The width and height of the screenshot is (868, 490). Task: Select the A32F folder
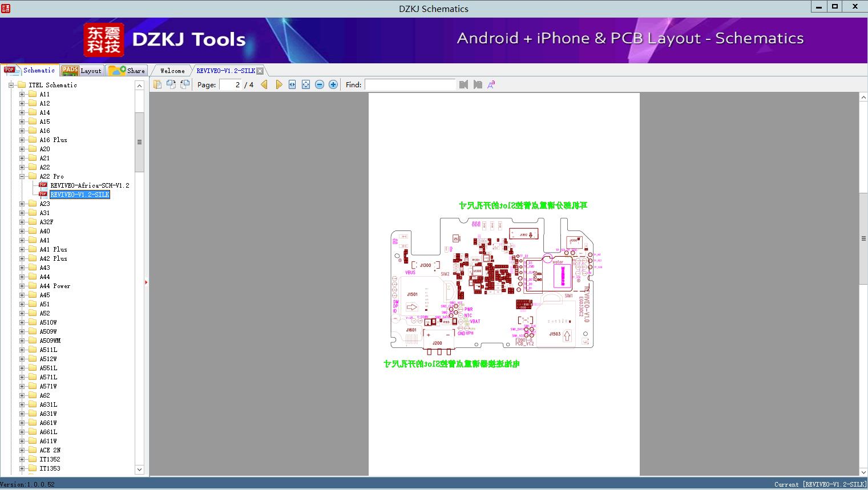(46, 222)
